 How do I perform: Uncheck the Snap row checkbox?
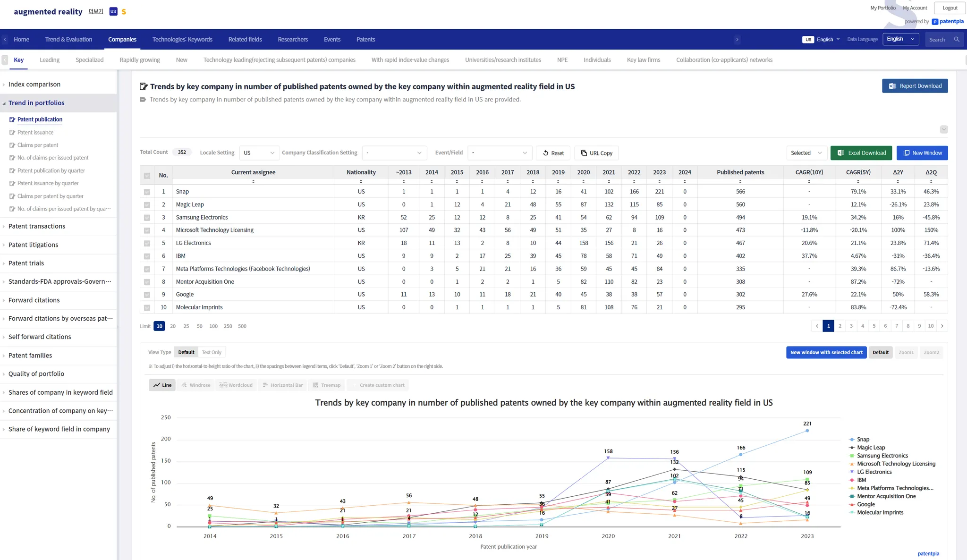coord(147,192)
